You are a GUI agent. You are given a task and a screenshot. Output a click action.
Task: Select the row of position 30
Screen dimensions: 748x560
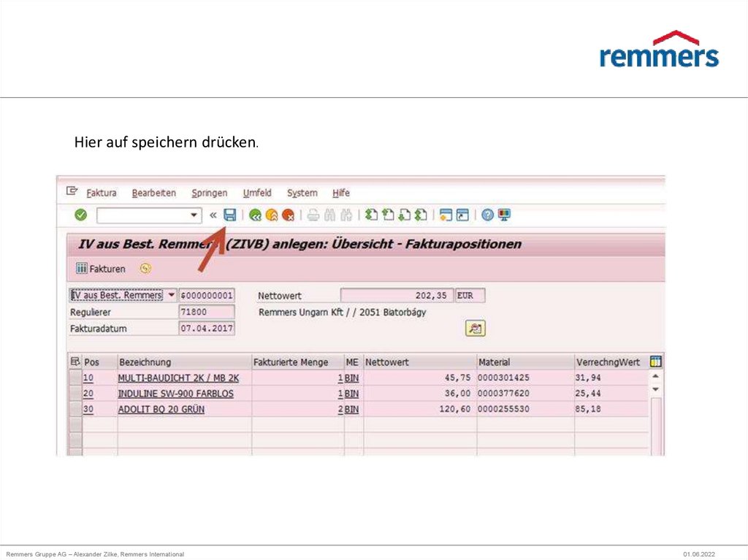click(75, 410)
